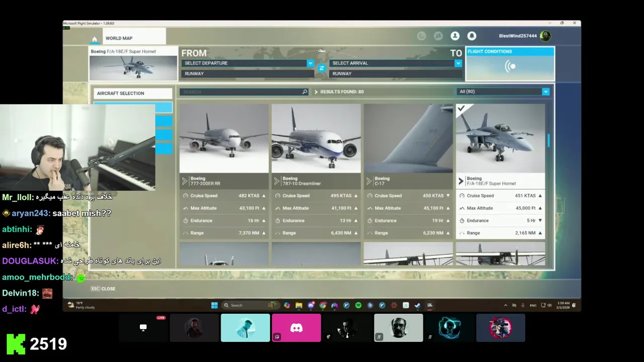Viewport: 644px width, 362px height.
Task: Open the friends group icon
Action: pyautogui.click(x=438, y=36)
